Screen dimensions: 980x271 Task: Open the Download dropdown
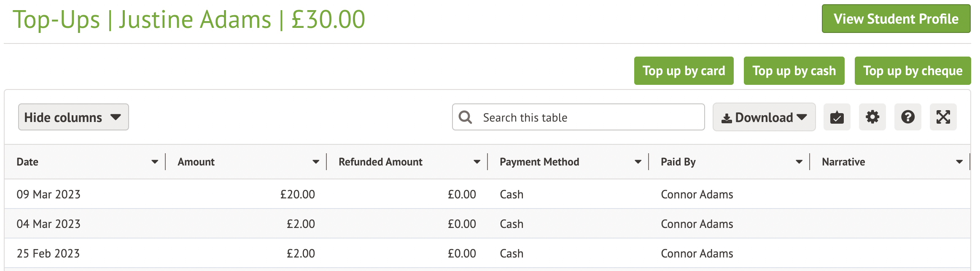point(764,117)
